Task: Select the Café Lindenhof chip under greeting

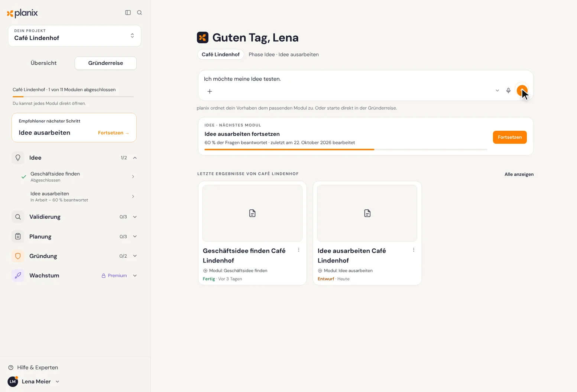Action: (221, 55)
